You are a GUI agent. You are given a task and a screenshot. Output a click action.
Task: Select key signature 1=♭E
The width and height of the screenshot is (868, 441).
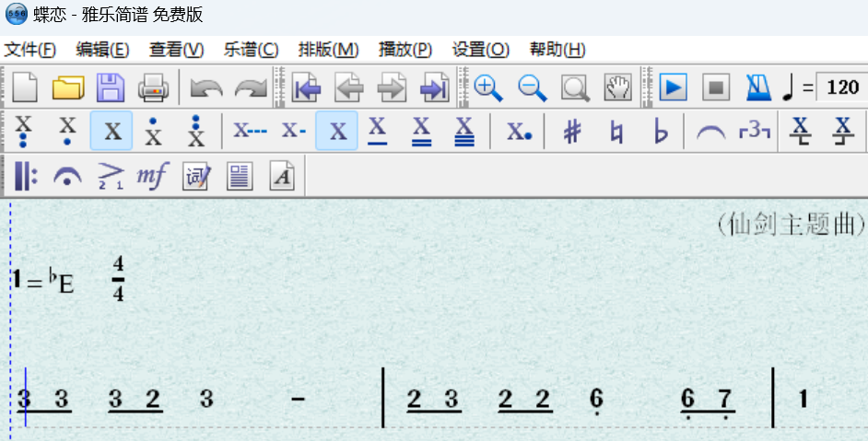(43, 280)
